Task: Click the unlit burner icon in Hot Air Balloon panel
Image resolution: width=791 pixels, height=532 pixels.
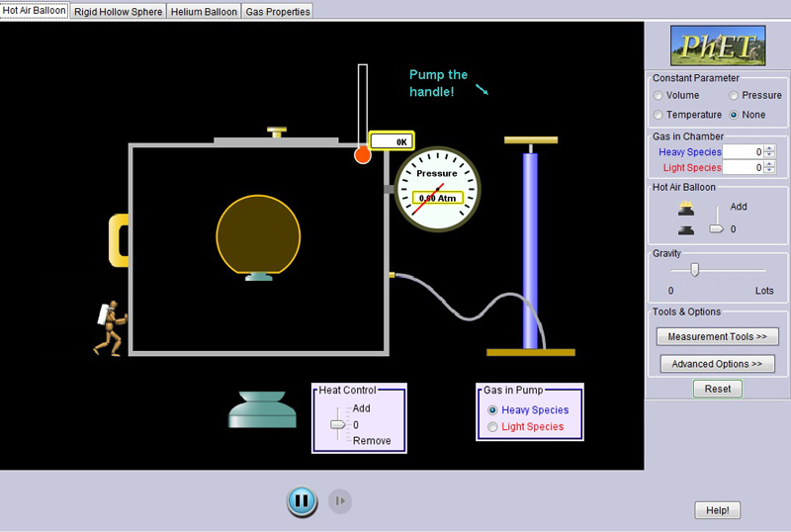Action: pos(686,230)
